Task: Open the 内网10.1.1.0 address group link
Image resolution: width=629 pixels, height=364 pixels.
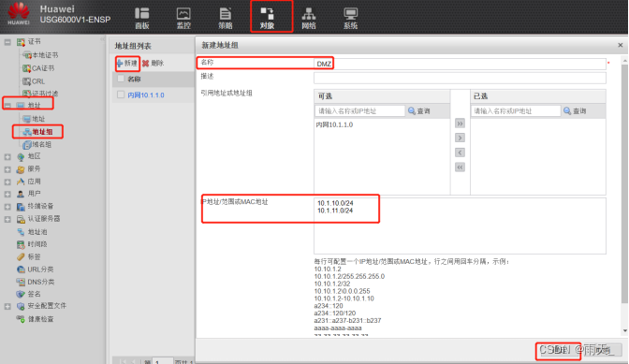Action: tap(146, 95)
